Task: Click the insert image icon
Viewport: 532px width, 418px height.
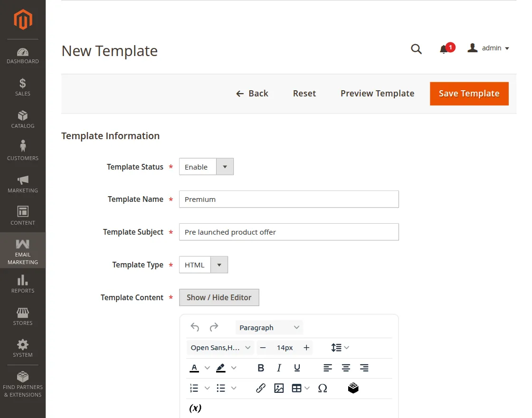Action: tap(279, 388)
